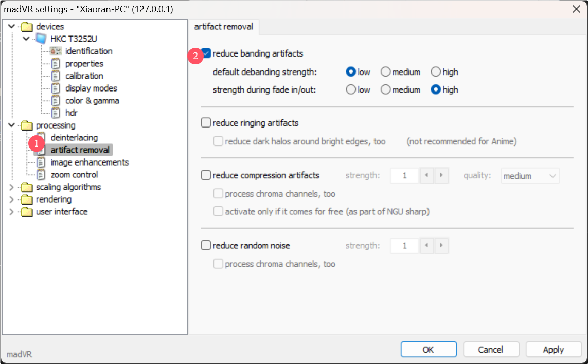This screenshot has height=364, width=588.
Task: Collapse the devices tree node
Action: (12, 27)
